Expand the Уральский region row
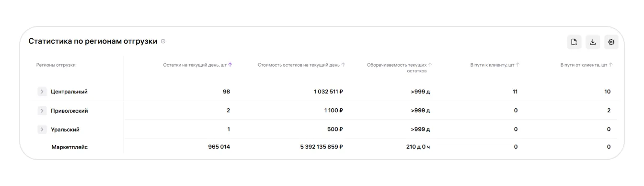The image size is (644, 186). click(42, 129)
